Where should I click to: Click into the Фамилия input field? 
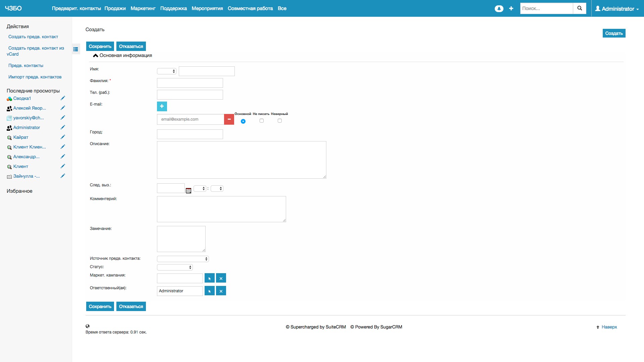[x=190, y=83]
